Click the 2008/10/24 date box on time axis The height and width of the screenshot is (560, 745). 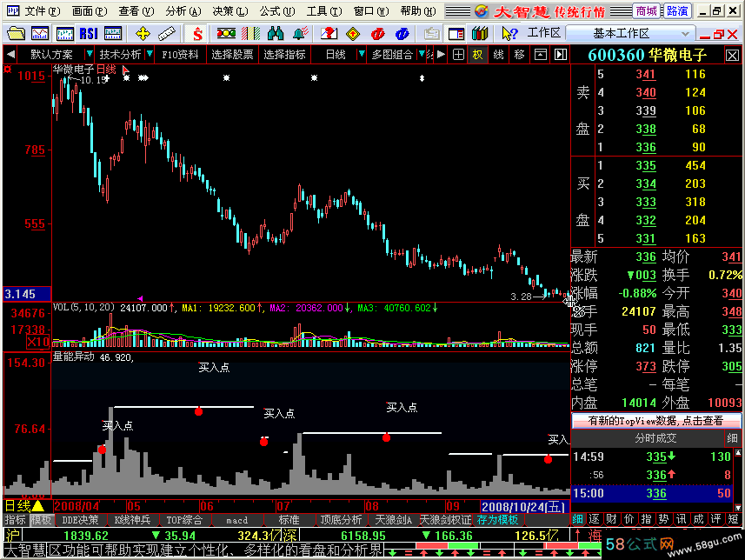tap(524, 507)
